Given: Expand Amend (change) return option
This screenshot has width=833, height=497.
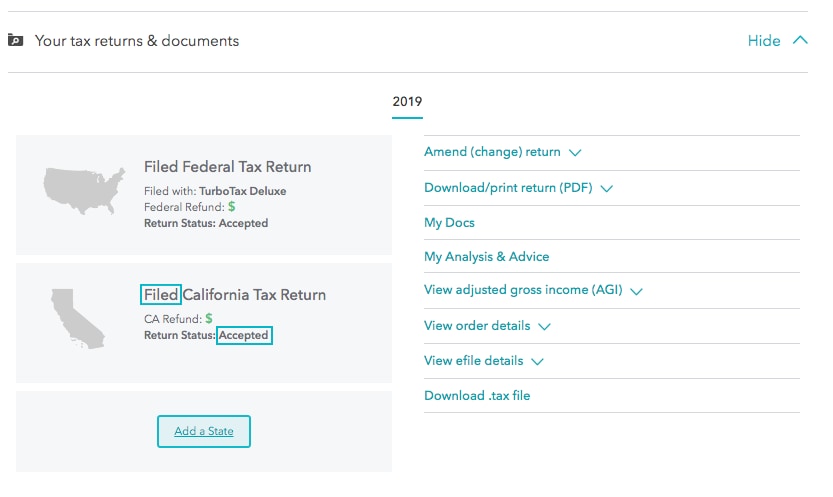Looking at the screenshot, I should 575,153.
